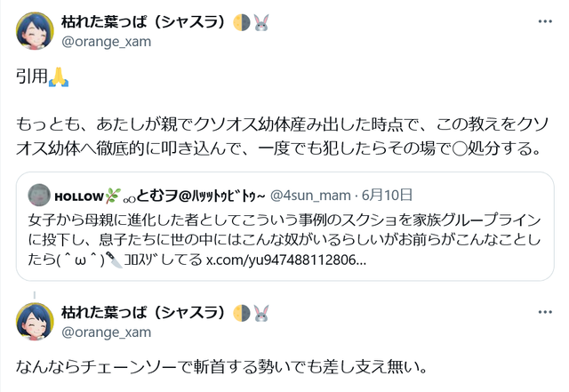569x392 pixels.
Task: Click the rabbit emoji in top display name
Action: (260, 22)
